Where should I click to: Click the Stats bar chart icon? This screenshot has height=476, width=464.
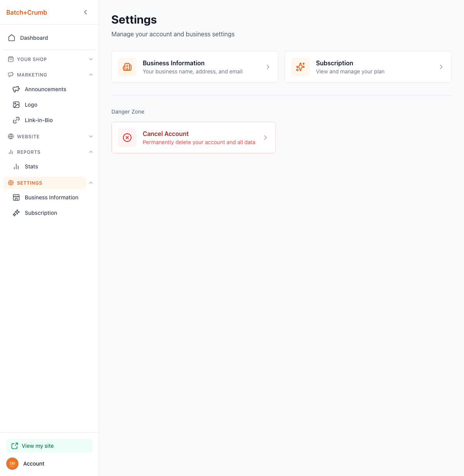[16, 167]
